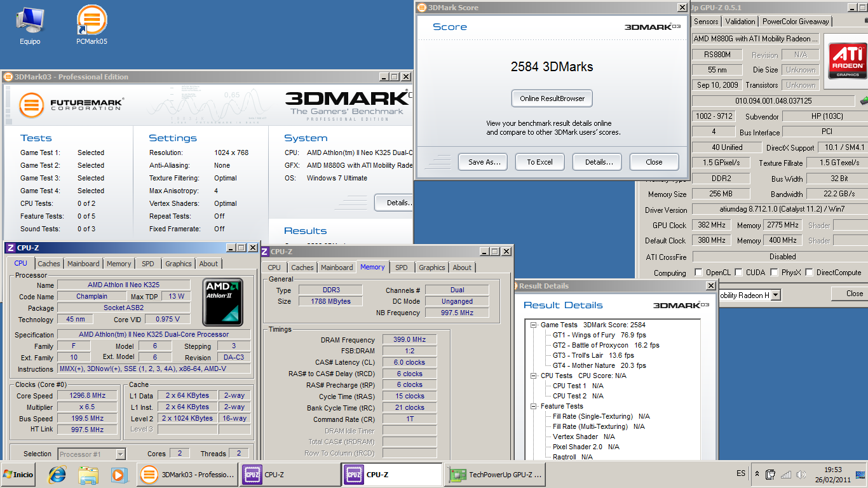Viewport: 868px width, 488px height.
Task: Enable the DirectCompute checkbox in GPU-Z
Action: [809, 273]
